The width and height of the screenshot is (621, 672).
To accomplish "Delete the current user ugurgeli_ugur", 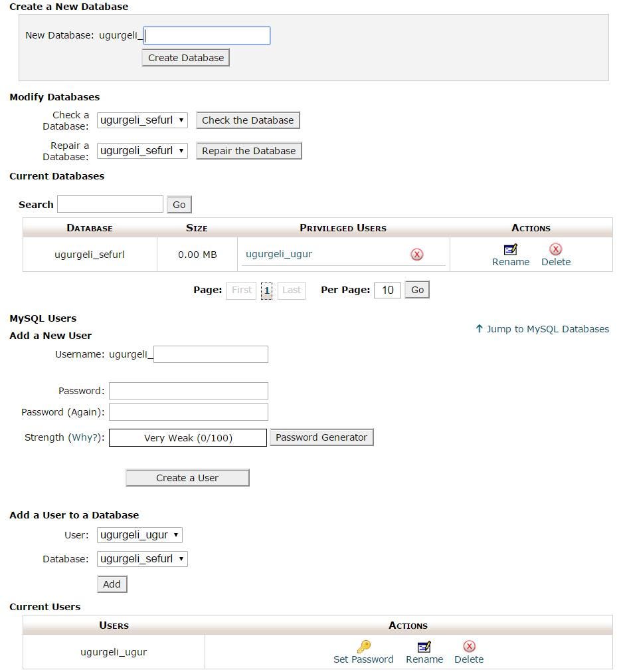I will [469, 652].
